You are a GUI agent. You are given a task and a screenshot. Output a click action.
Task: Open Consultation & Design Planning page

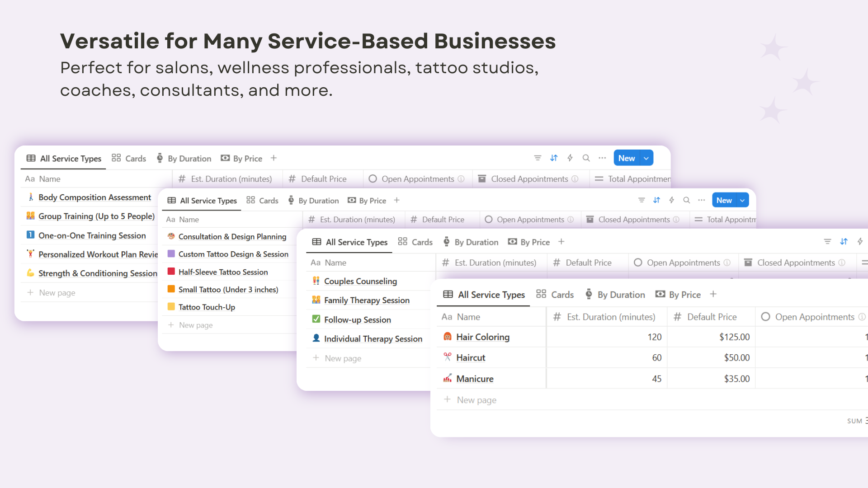pos(232,236)
